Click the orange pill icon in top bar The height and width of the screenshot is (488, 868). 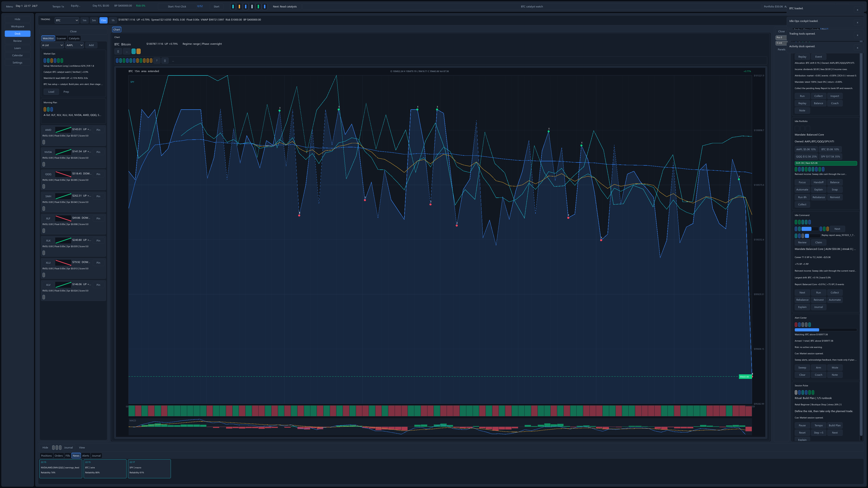point(239,6)
